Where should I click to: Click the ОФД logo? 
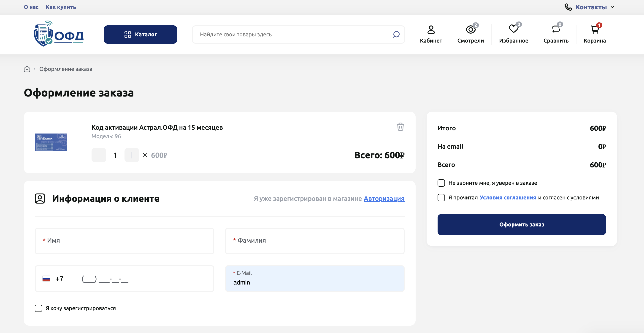click(x=59, y=34)
